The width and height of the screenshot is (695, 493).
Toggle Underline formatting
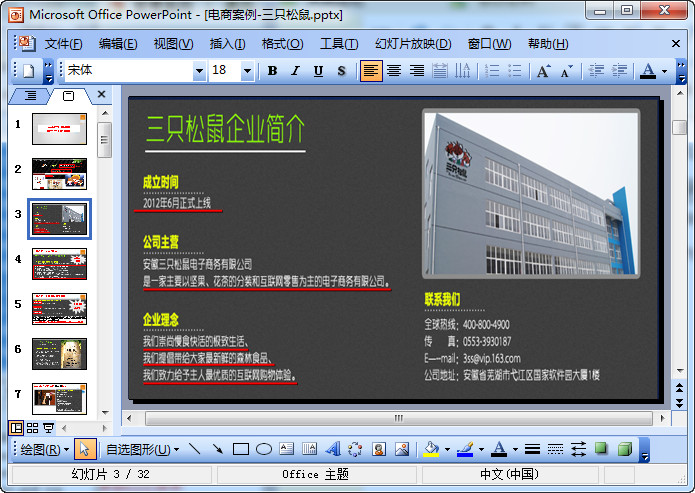pyautogui.click(x=318, y=71)
